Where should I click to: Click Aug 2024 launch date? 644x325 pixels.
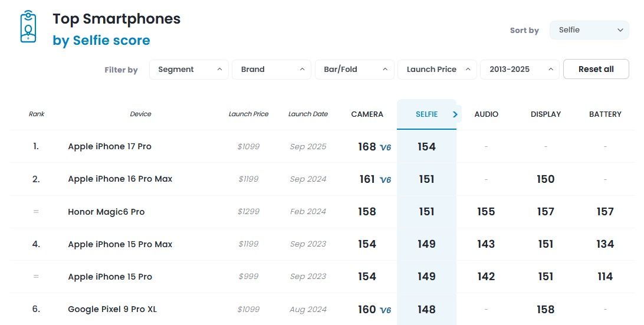(x=308, y=310)
